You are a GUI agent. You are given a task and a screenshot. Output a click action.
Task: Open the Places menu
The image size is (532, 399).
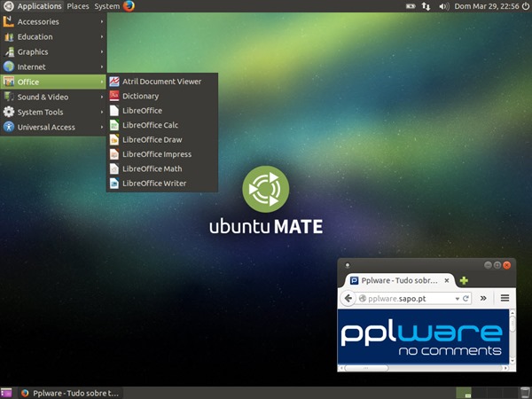(x=78, y=6)
